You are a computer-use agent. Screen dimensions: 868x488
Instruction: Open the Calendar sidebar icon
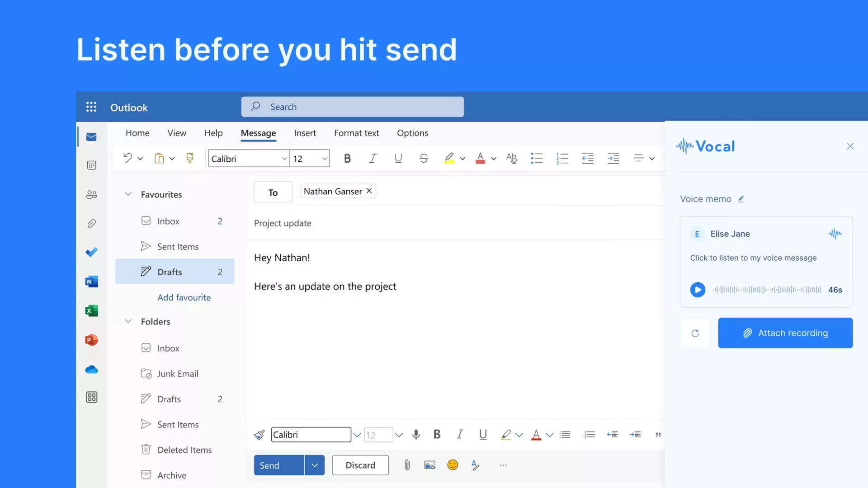(x=91, y=165)
